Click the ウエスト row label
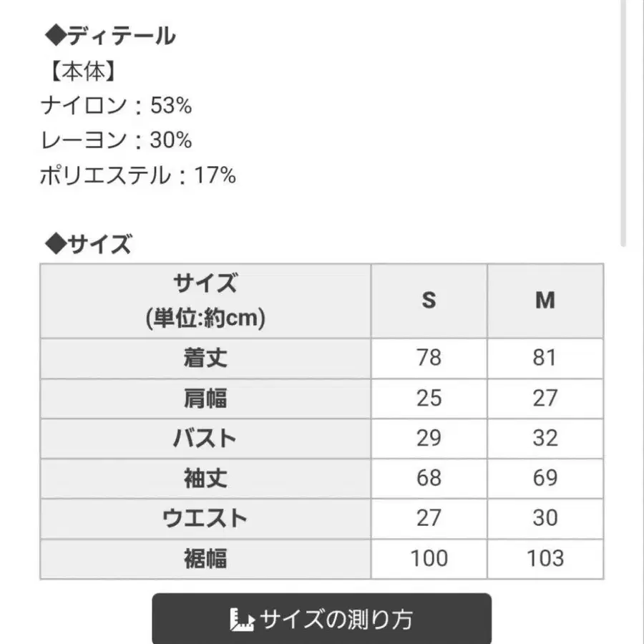Image resolution: width=644 pixels, height=644 pixels. pyautogui.click(x=205, y=517)
